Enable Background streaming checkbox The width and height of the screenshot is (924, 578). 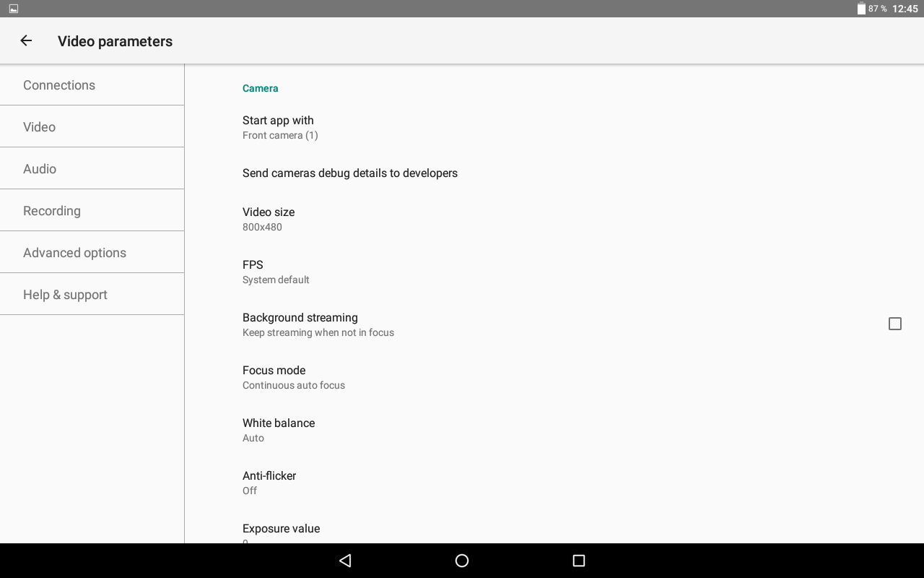(x=895, y=324)
